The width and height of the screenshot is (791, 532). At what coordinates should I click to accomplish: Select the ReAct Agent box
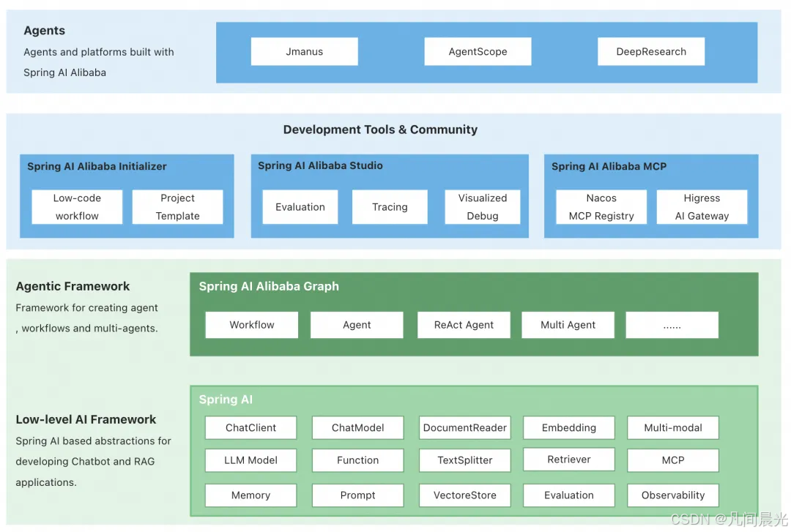[x=464, y=325]
